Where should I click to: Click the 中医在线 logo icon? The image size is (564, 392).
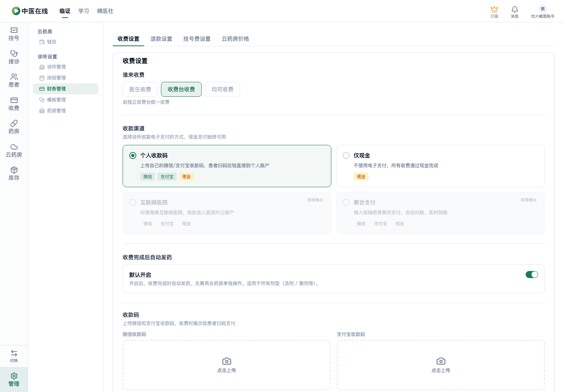click(16, 11)
